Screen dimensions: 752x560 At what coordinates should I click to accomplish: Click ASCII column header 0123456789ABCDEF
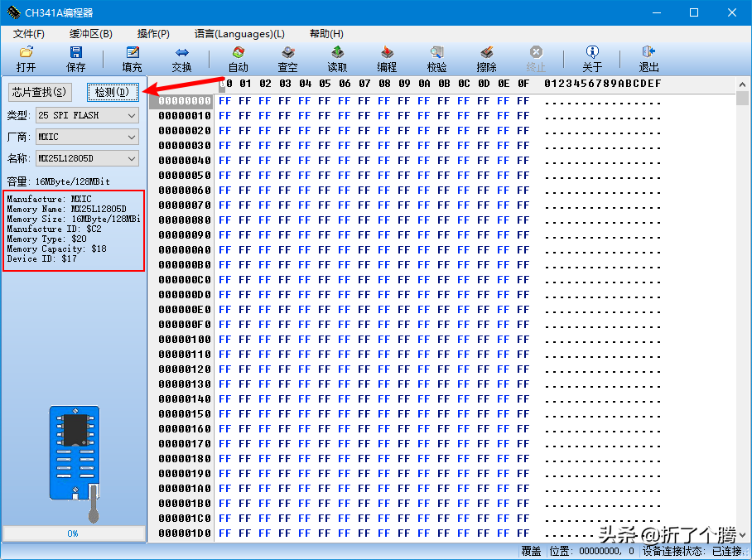[603, 84]
